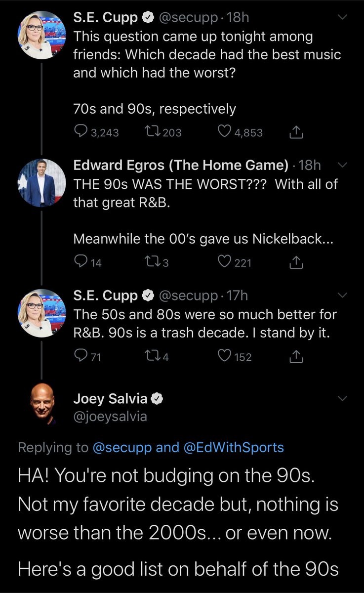Share the trash decade tweet
The image size is (364, 593).
295,356
